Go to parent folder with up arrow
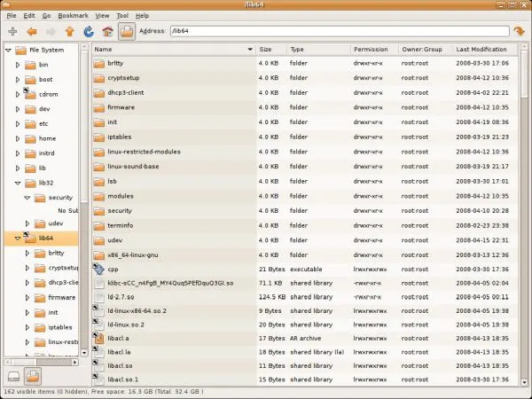Viewport: 532px width, 399px height. coord(69,32)
